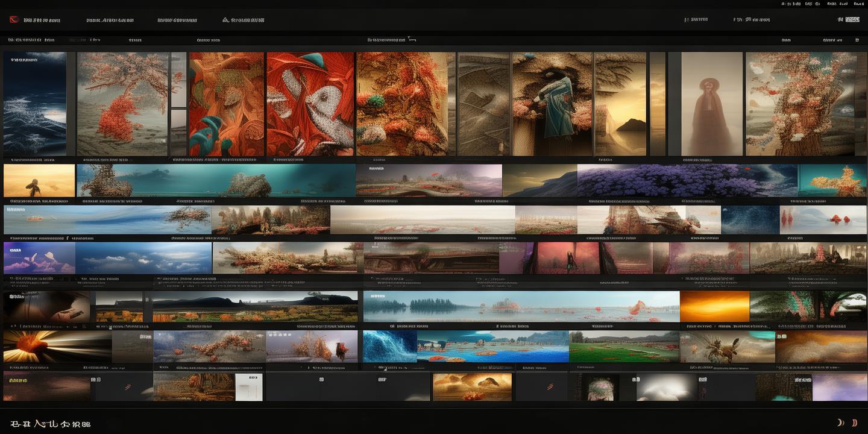Select the red figures reflected in water image

[x=823, y=219]
